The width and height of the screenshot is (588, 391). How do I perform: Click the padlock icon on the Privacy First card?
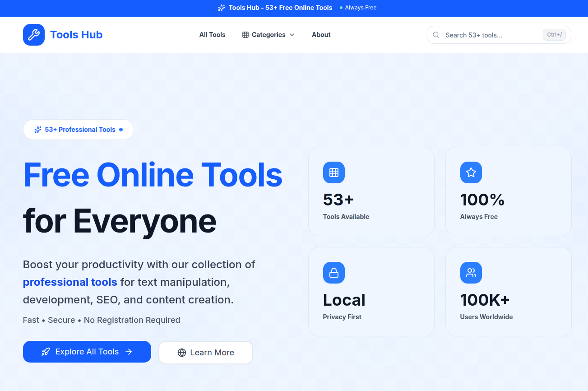coord(333,273)
